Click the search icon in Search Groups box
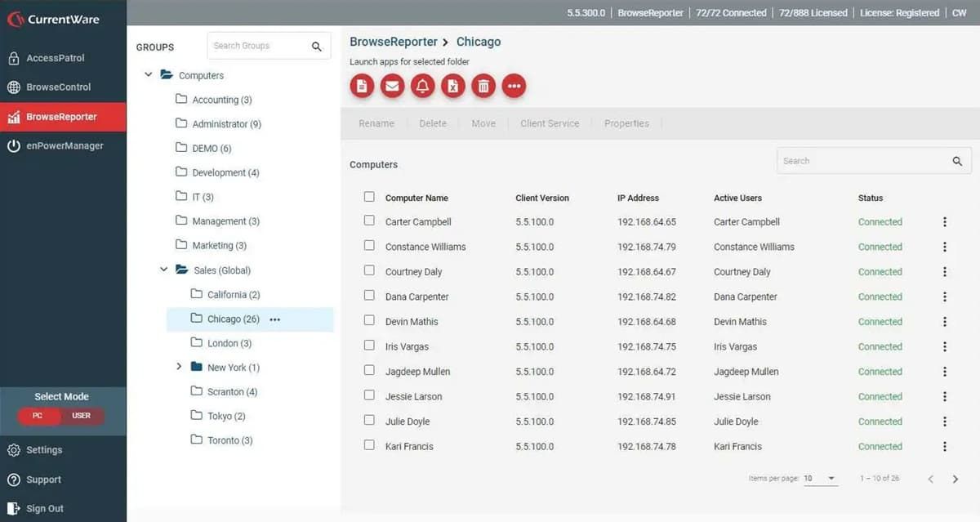 click(317, 47)
